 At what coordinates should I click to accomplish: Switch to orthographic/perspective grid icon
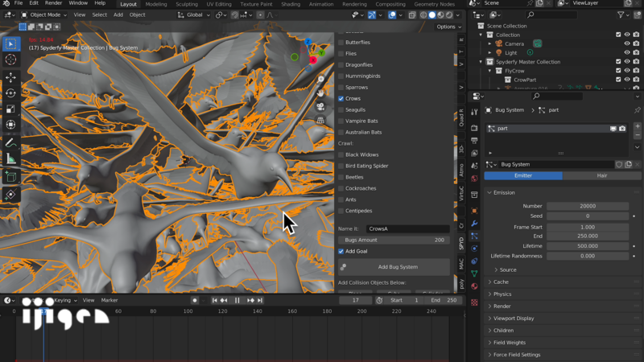coord(320,120)
